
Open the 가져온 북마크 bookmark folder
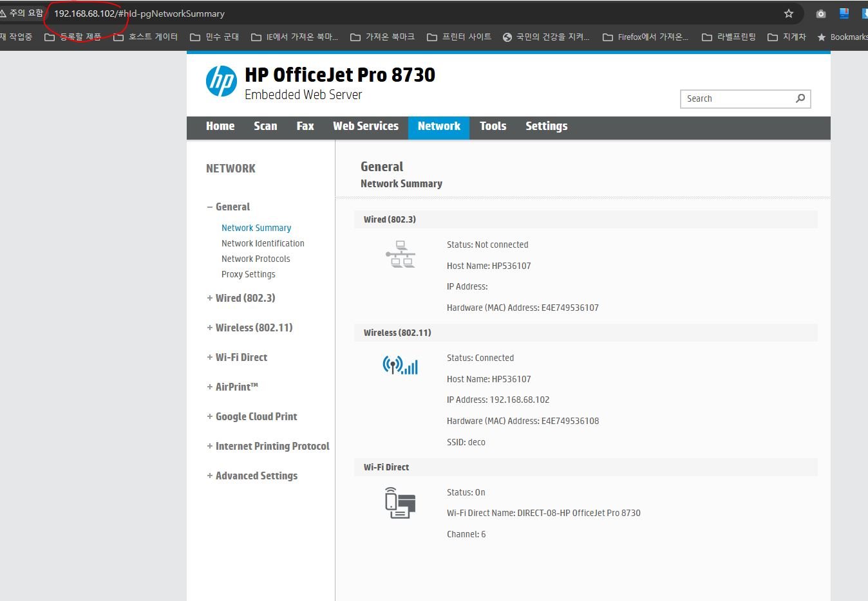[x=382, y=37]
